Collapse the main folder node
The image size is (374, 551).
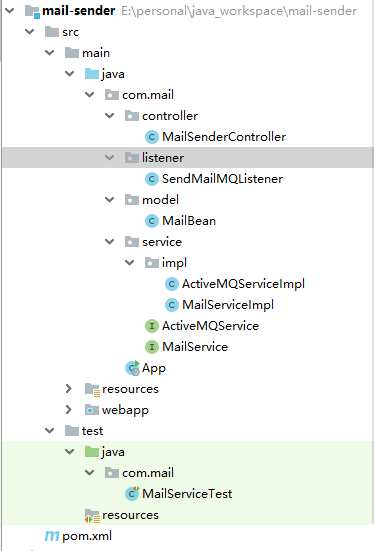[50, 53]
